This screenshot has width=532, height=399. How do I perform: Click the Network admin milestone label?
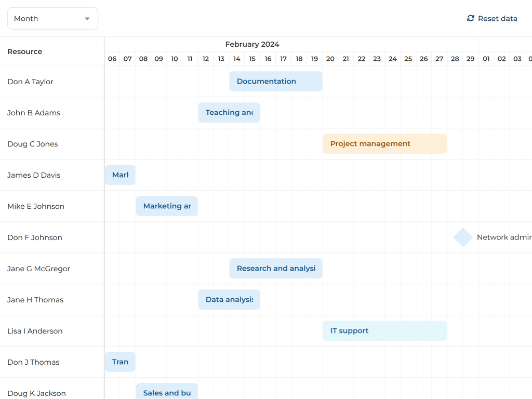503,237
